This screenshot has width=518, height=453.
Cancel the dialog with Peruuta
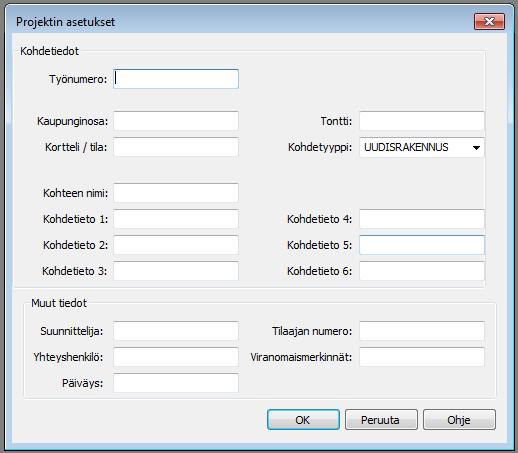click(x=381, y=420)
